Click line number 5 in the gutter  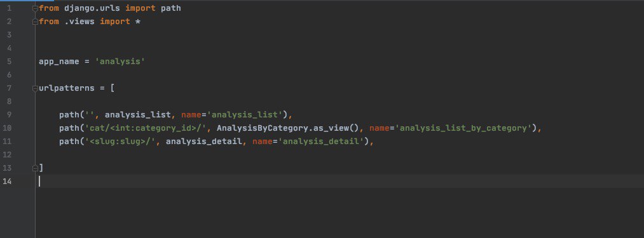(x=10, y=62)
